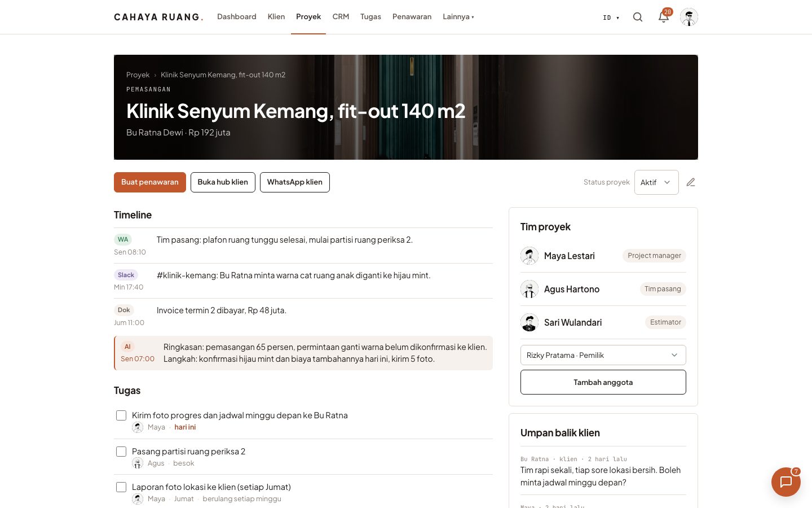Screen dimensions: 812x508
Task: Click 'hari ini' due date label
Action: click(185, 427)
